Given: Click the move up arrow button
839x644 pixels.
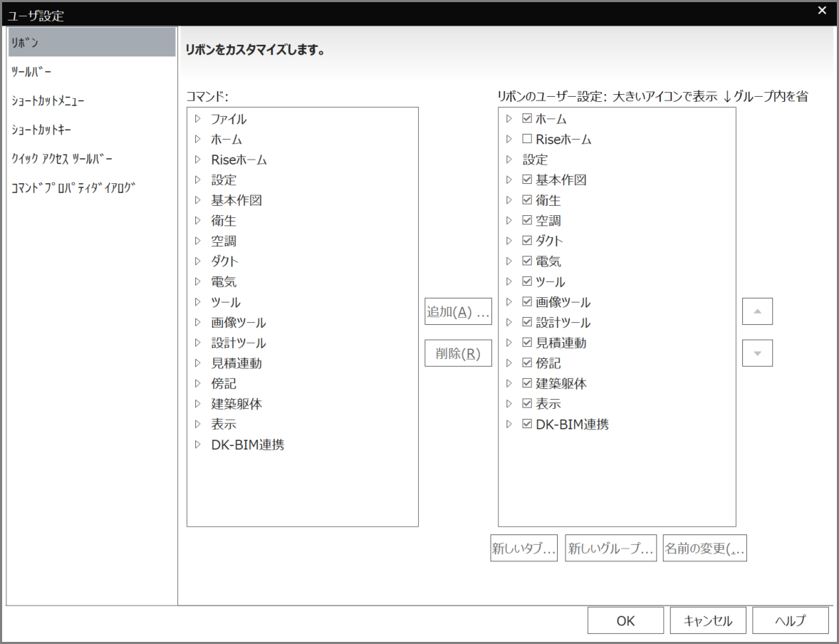Looking at the screenshot, I should pyautogui.click(x=757, y=311).
